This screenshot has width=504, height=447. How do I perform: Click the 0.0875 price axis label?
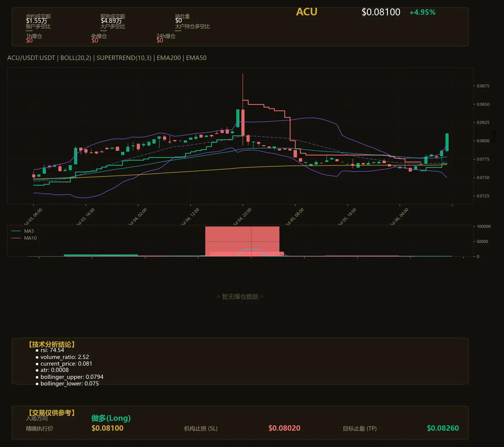coord(483,86)
